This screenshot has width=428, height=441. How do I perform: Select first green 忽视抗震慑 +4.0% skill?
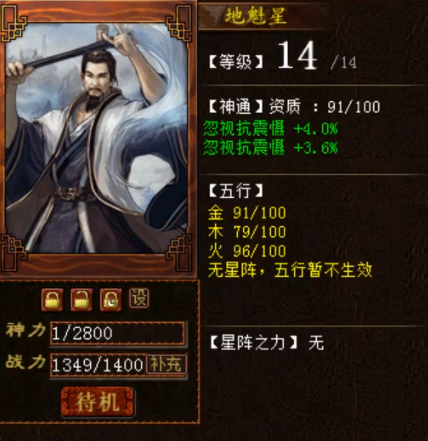pyautogui.click(x=271, y=128)
